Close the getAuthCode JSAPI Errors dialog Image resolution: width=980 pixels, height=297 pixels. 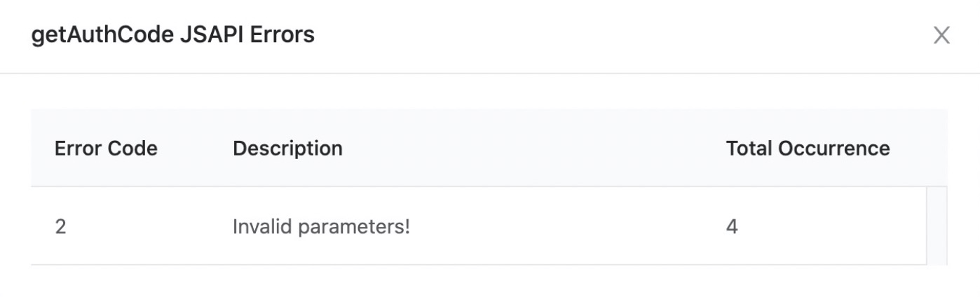941,35
